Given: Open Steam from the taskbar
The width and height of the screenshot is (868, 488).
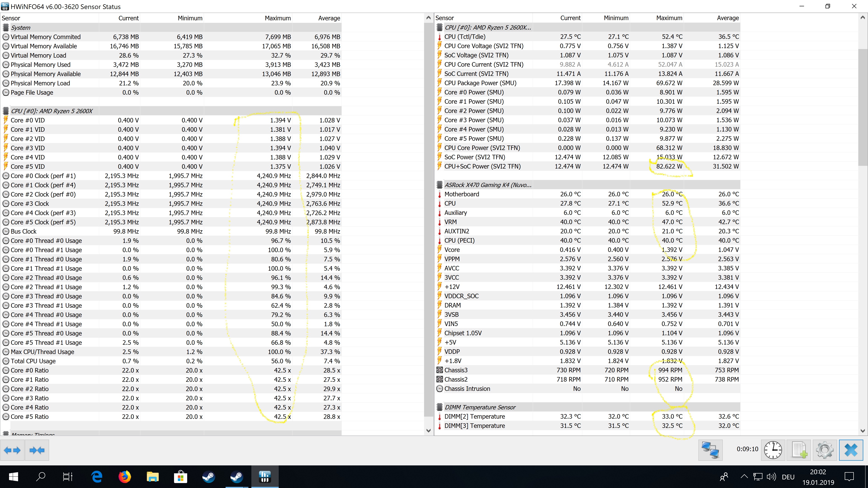Looking at the screenshot, I should (x=209, y=476).
